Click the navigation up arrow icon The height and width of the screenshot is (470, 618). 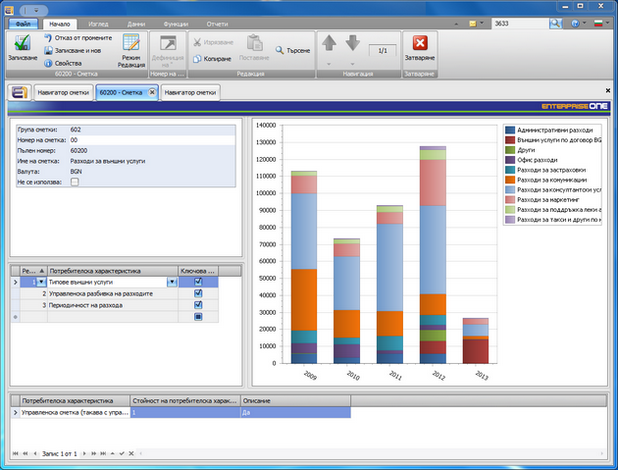(x=329, y=43)
